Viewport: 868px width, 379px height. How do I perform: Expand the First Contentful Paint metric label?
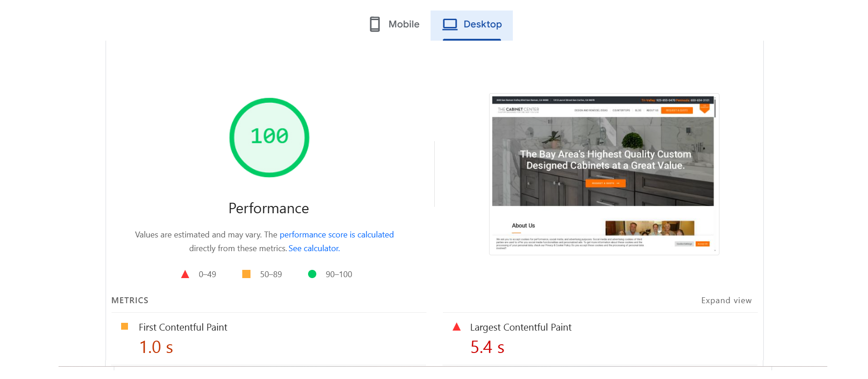183,327
